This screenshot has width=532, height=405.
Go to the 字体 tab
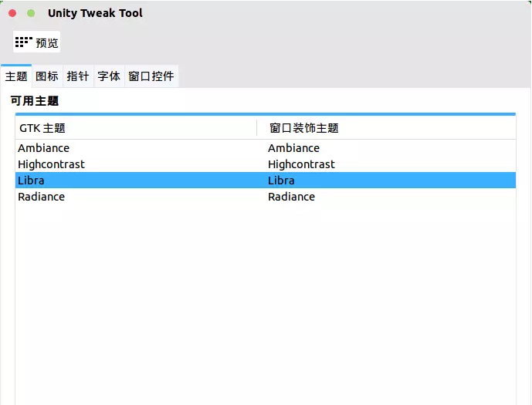point(109,76)
